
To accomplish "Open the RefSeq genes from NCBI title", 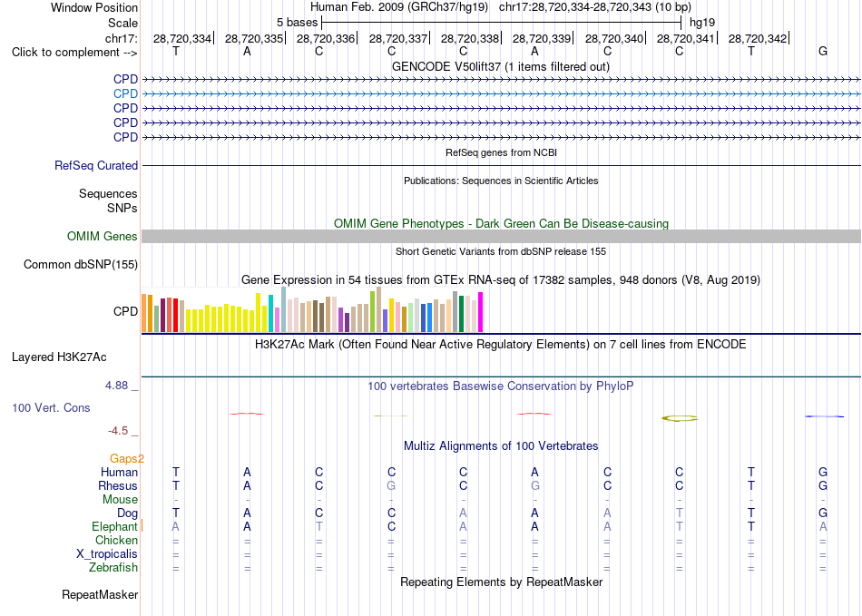I will [501, 152].
